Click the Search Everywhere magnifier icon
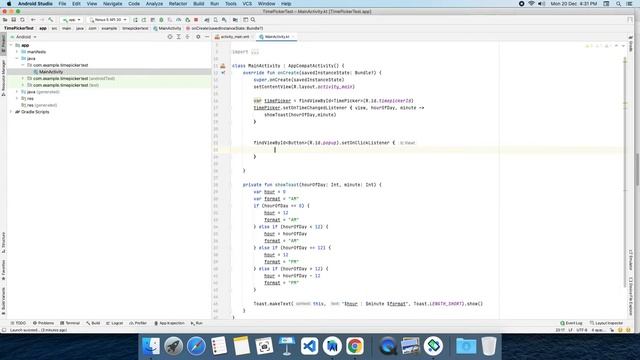 (253, 20)
